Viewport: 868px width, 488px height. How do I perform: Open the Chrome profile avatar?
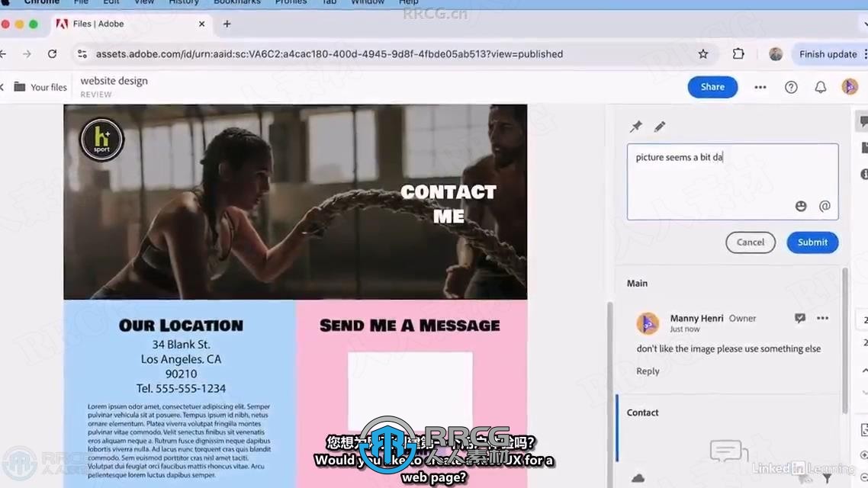(x=776, y=53)
